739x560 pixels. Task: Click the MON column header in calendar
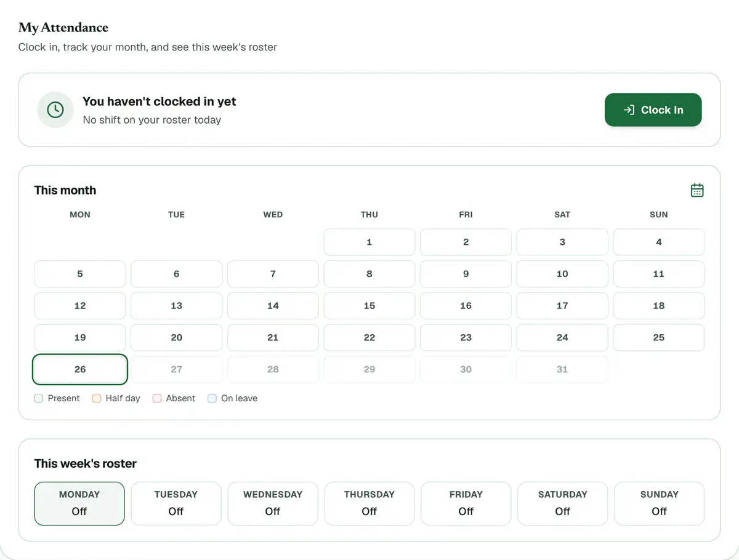coord(80,215)
